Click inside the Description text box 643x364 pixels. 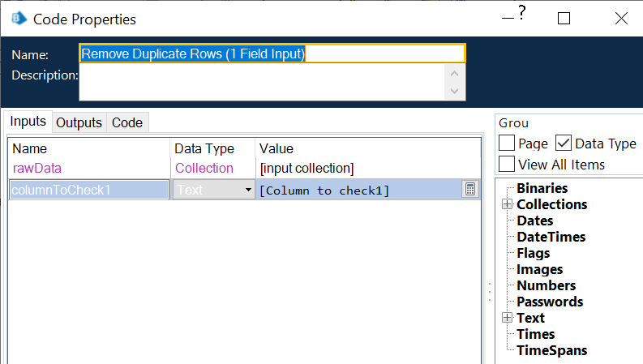tap(261, 82)
